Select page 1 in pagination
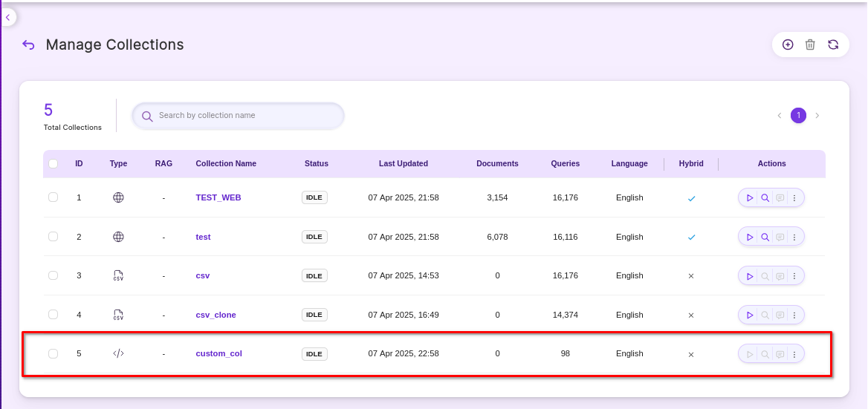 coord(798,116)
